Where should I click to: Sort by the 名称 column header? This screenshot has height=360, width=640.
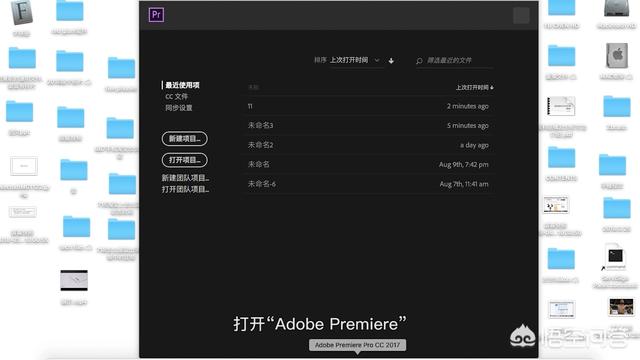(253, 87)
